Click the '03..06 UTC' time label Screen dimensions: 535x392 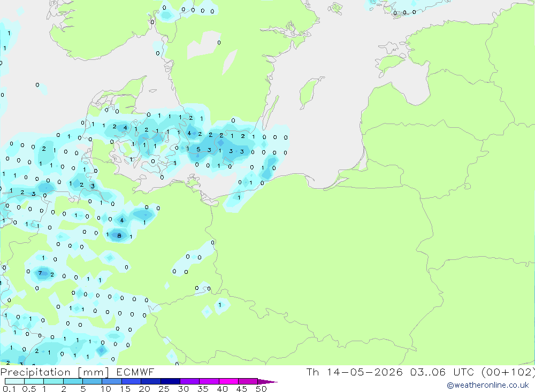tap(442, 372)
